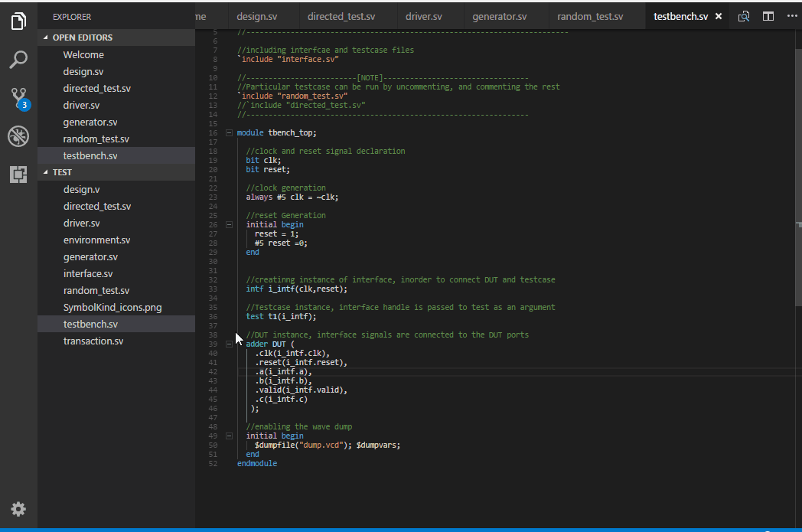Screen dimensions: 802x532
Task: Open the Explorer view icon
Action: (18, 21)
